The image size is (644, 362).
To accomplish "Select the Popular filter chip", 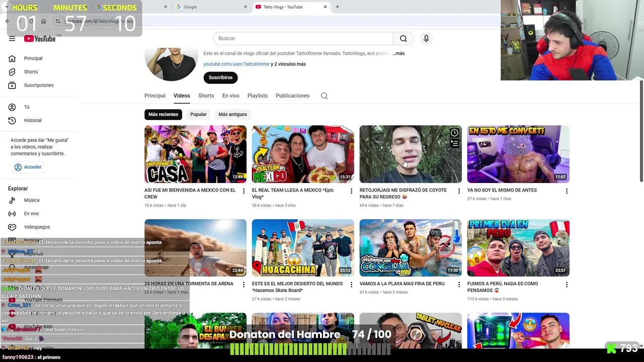I will pos(198,114).
